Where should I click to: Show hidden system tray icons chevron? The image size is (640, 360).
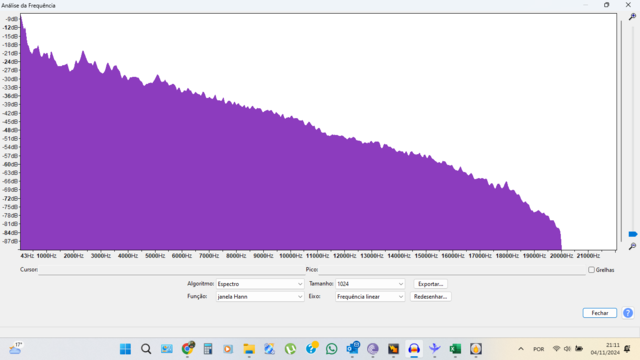(521, 349)
